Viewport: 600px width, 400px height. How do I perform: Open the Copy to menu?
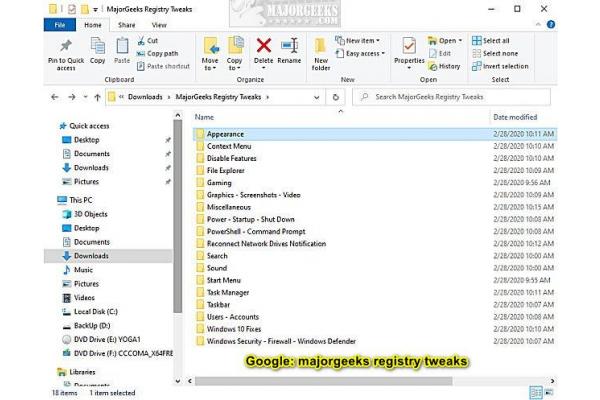pyautogui.click(x=235, y=54)
